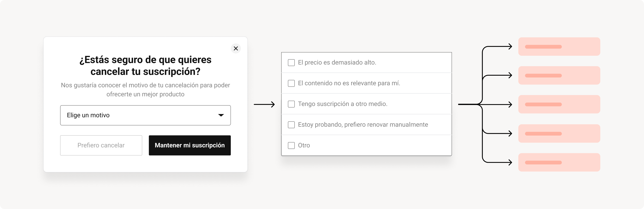
Task: Check the 'Otro' option
Action: (291, 145)
